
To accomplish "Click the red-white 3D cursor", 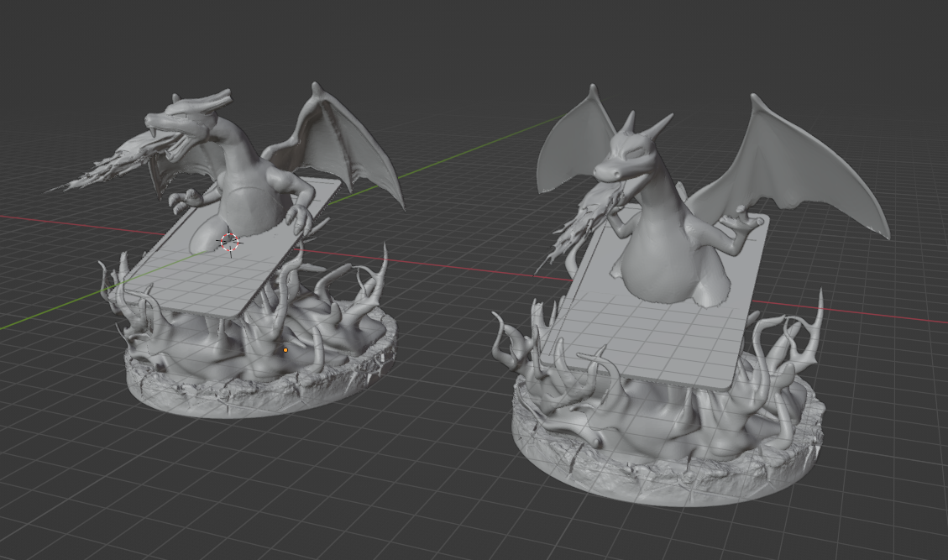I will click(x=230, y=242).
